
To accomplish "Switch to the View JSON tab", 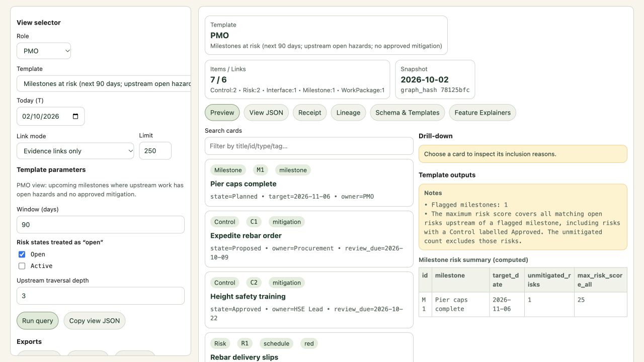I will (x=266, y=113).
